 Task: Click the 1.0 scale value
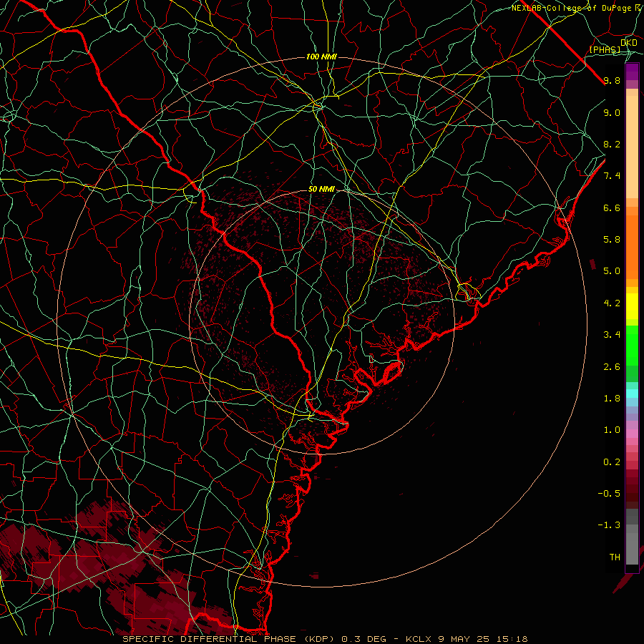pyautogui.click(x=612, y=430)
